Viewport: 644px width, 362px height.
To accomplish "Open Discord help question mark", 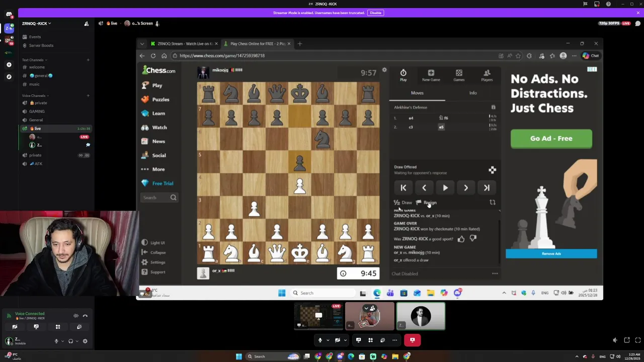I will click(x=608, y=4).
